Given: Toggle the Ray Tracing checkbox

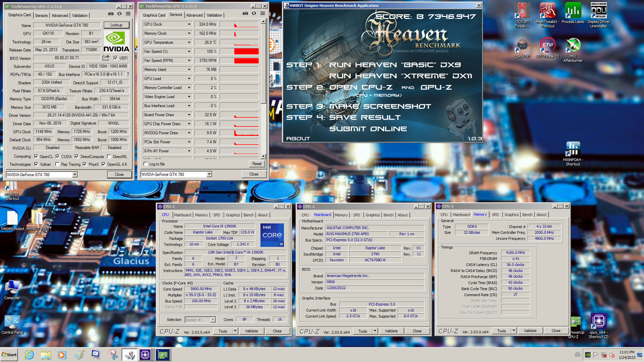Looking at the screenshot, I should coord(57,164).
